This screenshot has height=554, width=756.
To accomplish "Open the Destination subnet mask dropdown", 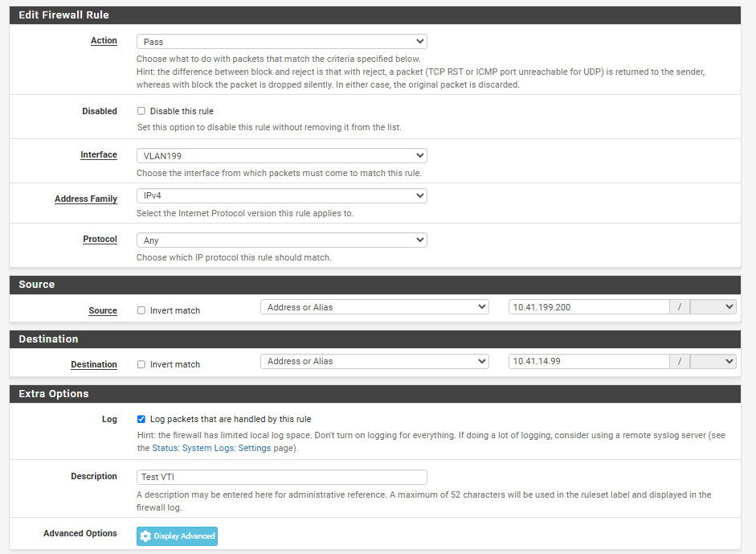I will (713, 362).
